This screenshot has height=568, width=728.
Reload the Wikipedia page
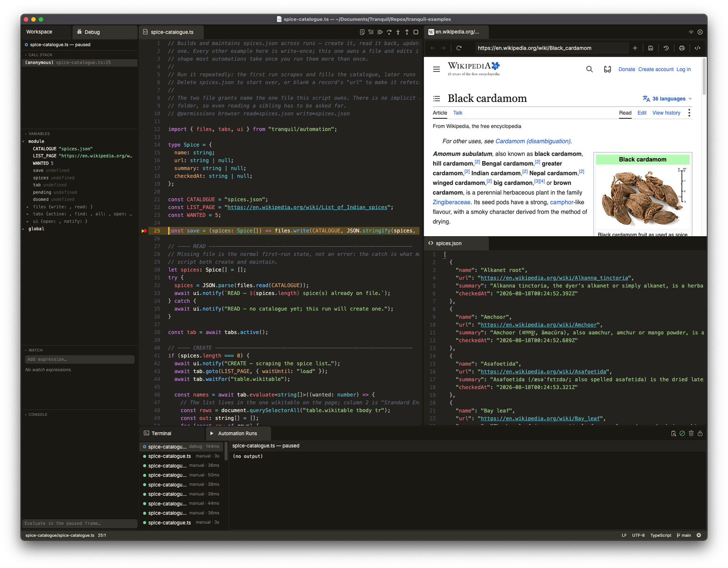pos(459,48)
